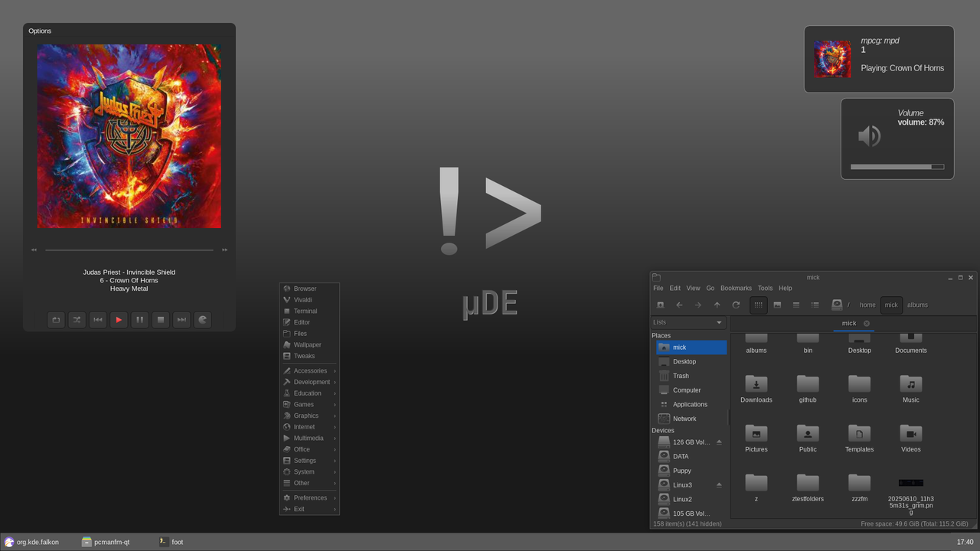Open the Lists side pane dropdown
The height and width of the screenshot is (551, 980).
(688, 322)
